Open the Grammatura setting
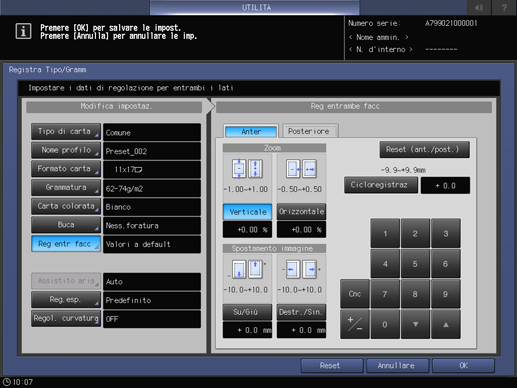The width and height of the screenshot is (517, 388). click(66, 187)
